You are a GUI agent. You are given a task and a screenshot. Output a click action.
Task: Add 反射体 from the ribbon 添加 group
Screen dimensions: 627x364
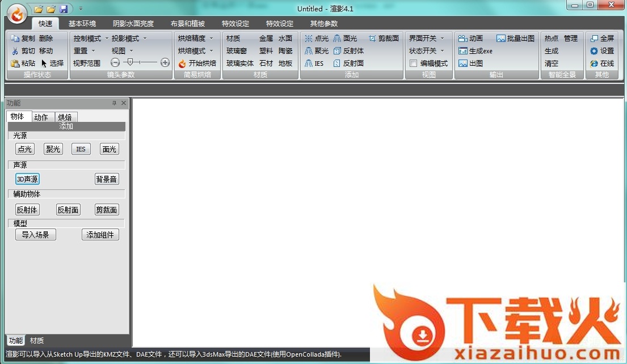(x=348, y=50)
